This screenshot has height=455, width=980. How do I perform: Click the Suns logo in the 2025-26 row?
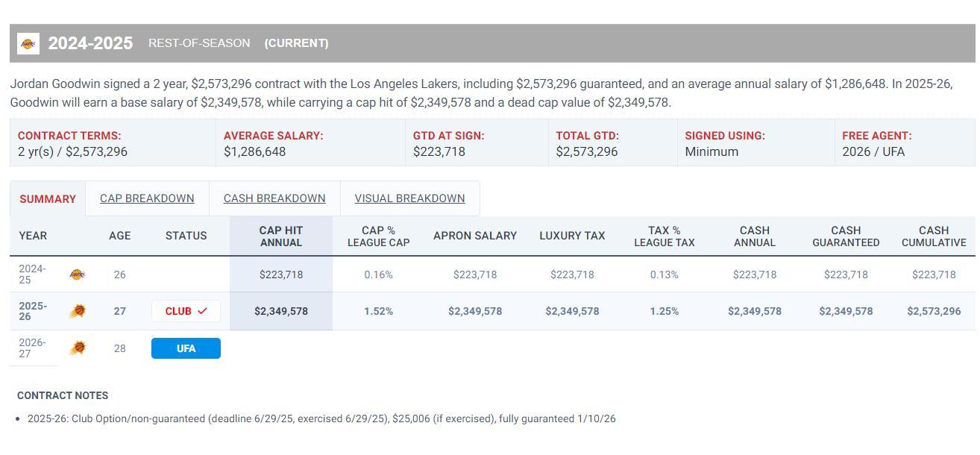coord(77,311)
